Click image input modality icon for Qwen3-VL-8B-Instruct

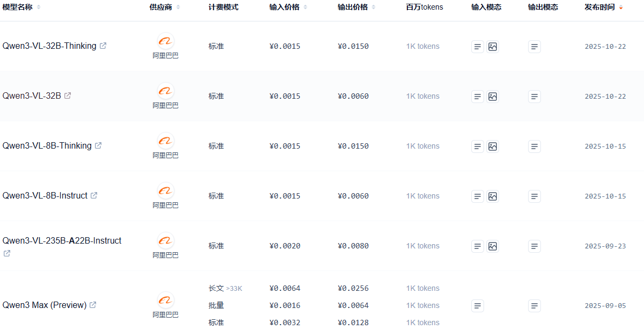(493, 196)
